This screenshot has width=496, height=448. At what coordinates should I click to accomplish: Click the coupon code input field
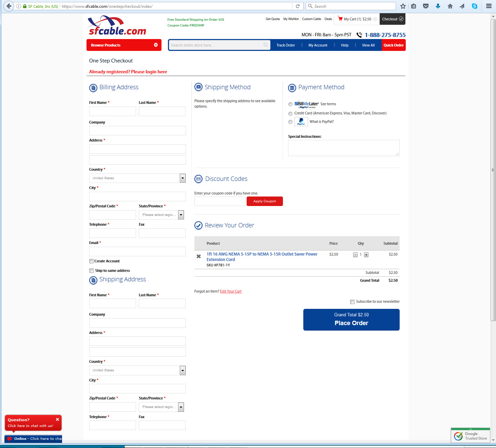(x=220, y=201)
